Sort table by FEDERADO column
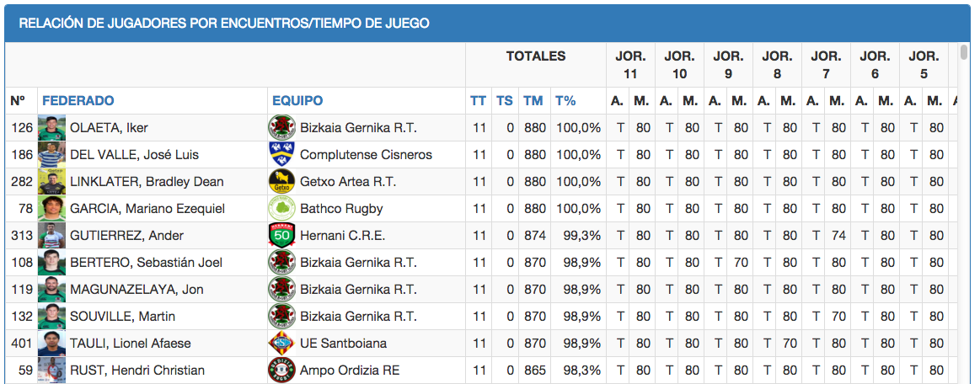The width and height of the screenshot is (980, 384). pyautogui.click(x=78, y=101)
